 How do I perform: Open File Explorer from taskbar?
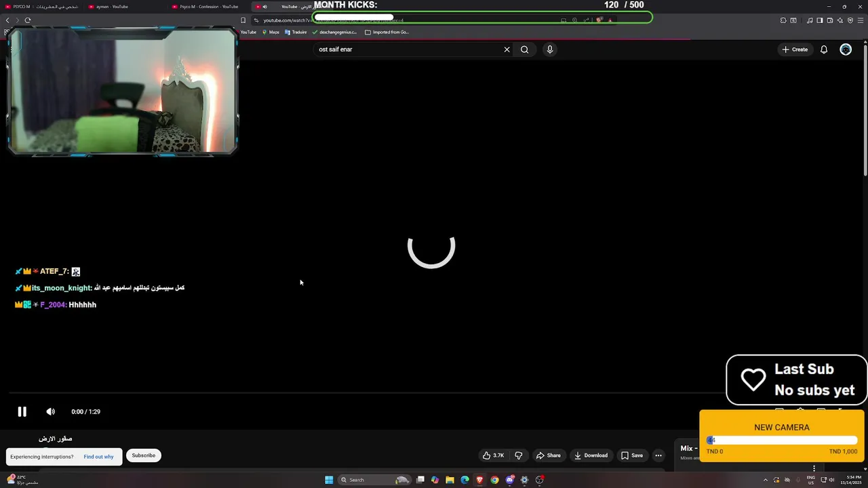[450, 480]
